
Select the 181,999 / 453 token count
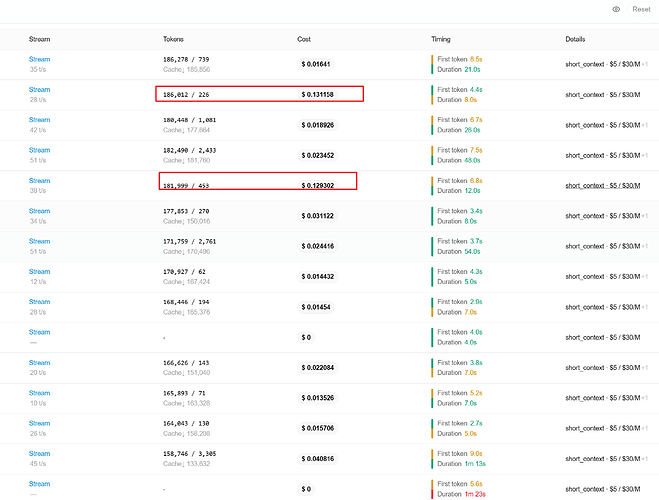(x=186, y=186)
